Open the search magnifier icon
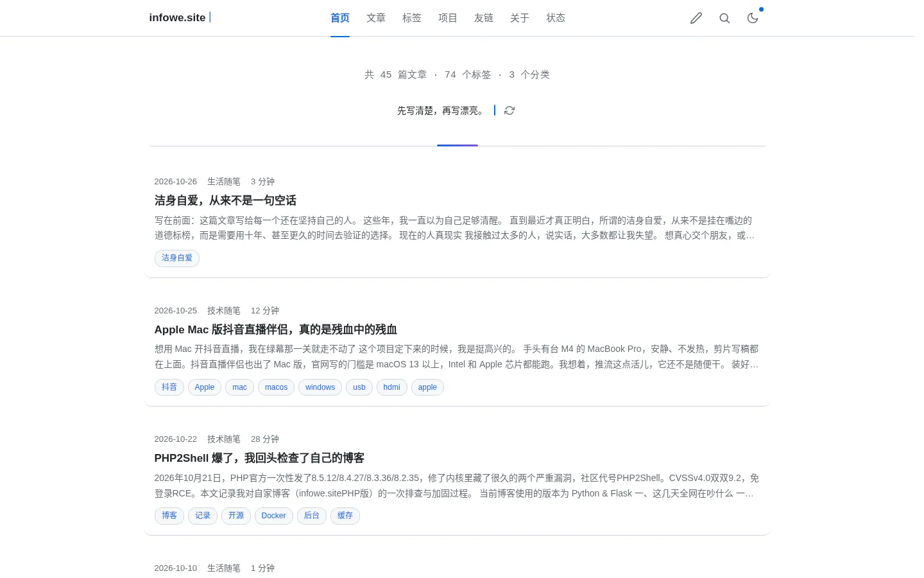This screenshot has height=578, width=924. [724, 18]
